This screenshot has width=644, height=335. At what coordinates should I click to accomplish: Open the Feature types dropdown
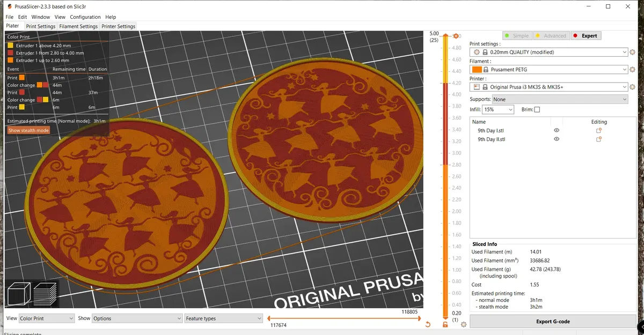[224, 318]
